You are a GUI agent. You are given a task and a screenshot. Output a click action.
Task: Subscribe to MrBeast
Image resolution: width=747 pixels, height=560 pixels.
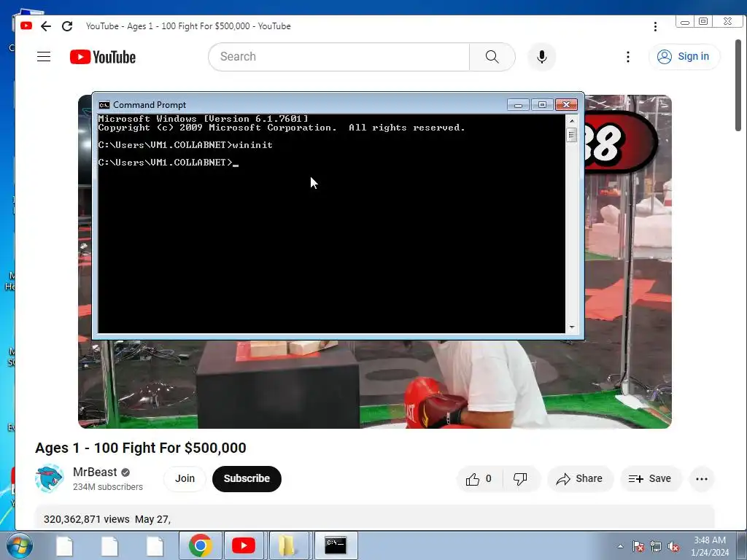click(247, 478)
